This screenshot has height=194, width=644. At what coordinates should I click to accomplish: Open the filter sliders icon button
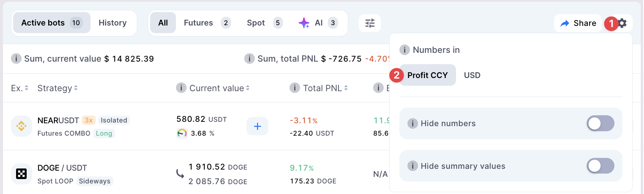click(369, 23)
